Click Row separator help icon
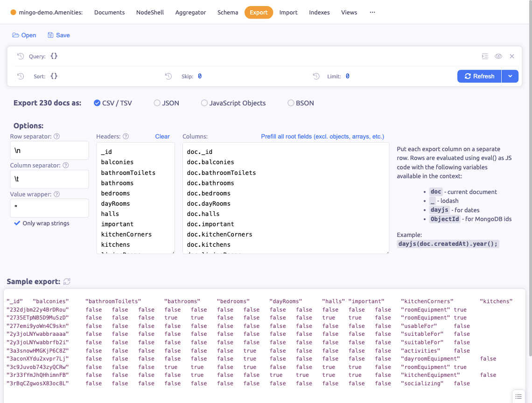The image size is (532, 403). coord(57,137)
